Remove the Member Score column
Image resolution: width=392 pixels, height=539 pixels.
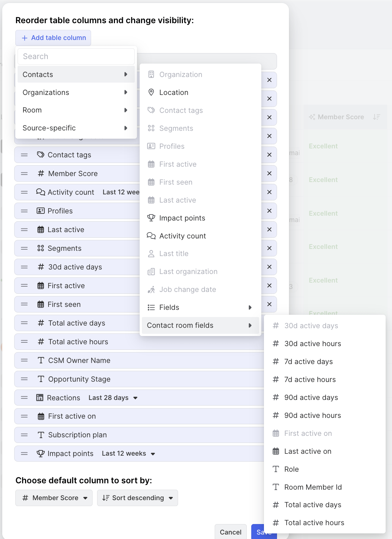point(269,173)
